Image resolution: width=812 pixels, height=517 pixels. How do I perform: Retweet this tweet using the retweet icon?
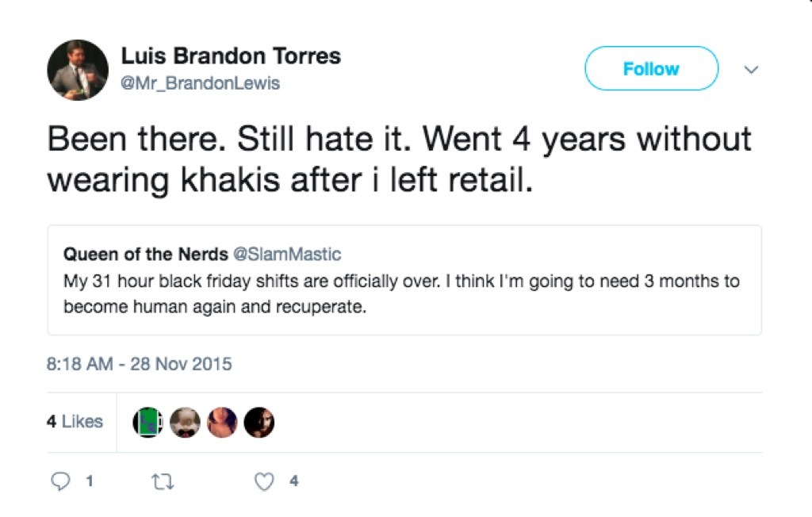tap(163, 481)
